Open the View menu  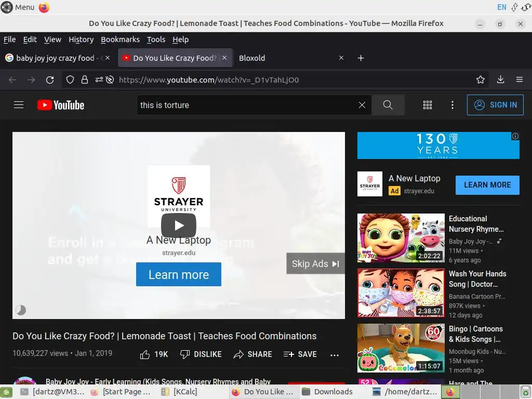click(52, 39)
